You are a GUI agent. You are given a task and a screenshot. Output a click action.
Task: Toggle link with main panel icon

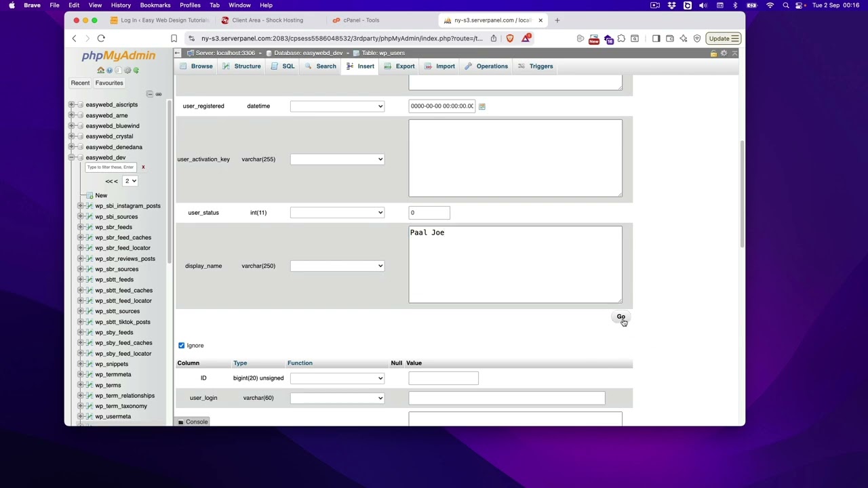tap(159, 94)
